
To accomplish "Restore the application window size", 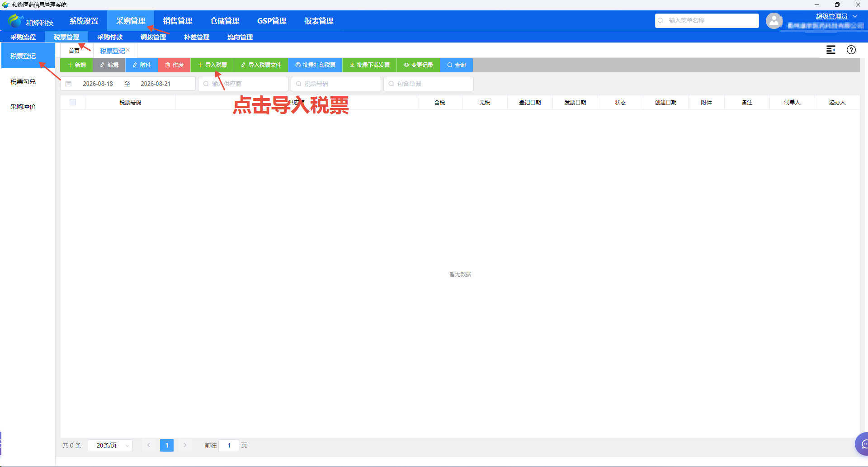I will (x=837, y=5).
